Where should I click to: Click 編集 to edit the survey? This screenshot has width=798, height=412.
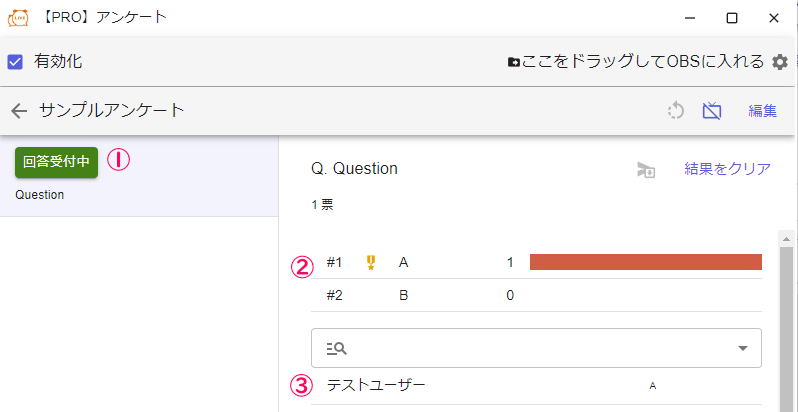763,111
